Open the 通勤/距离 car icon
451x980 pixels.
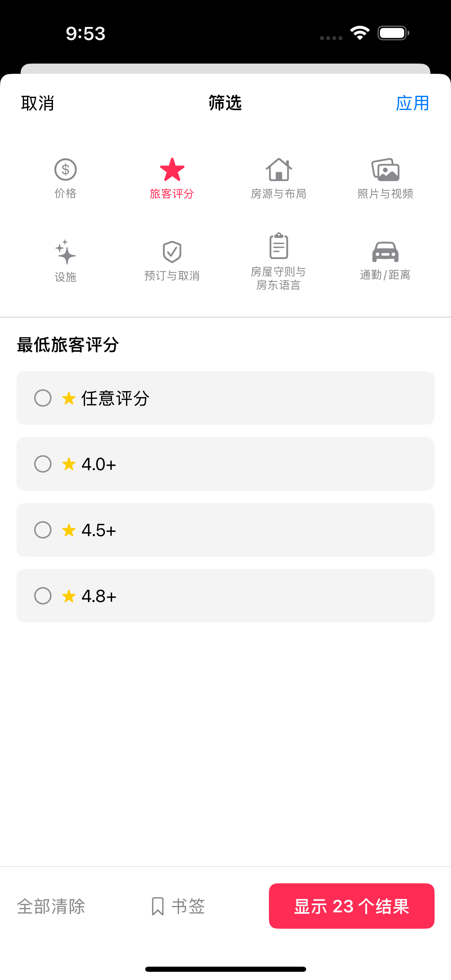pyautogui.click(x=385, y=252)
